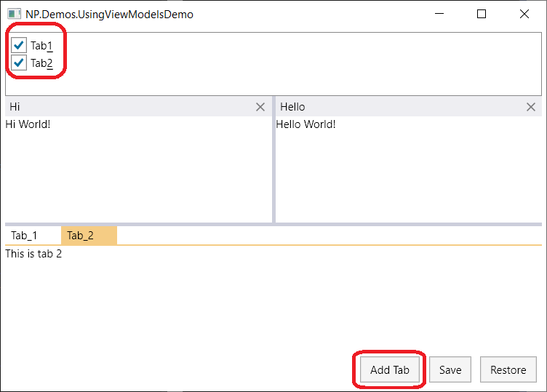547x392 pixels.
Task: Uncheck the Tab2 checkbox
Action: pos(19,63)
